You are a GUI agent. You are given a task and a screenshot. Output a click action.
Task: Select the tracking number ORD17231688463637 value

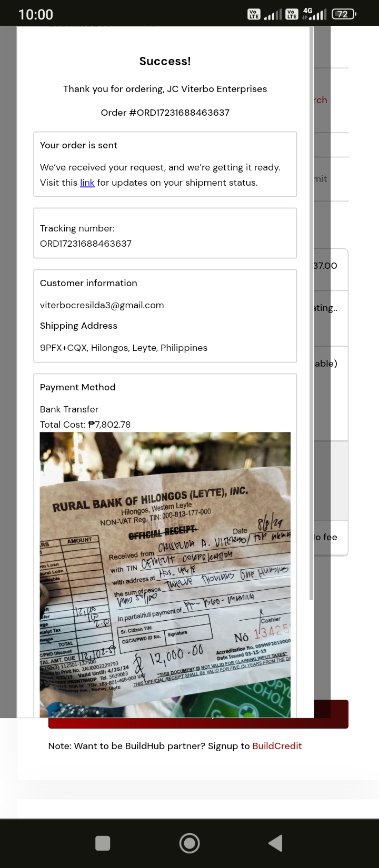(86, 244)
